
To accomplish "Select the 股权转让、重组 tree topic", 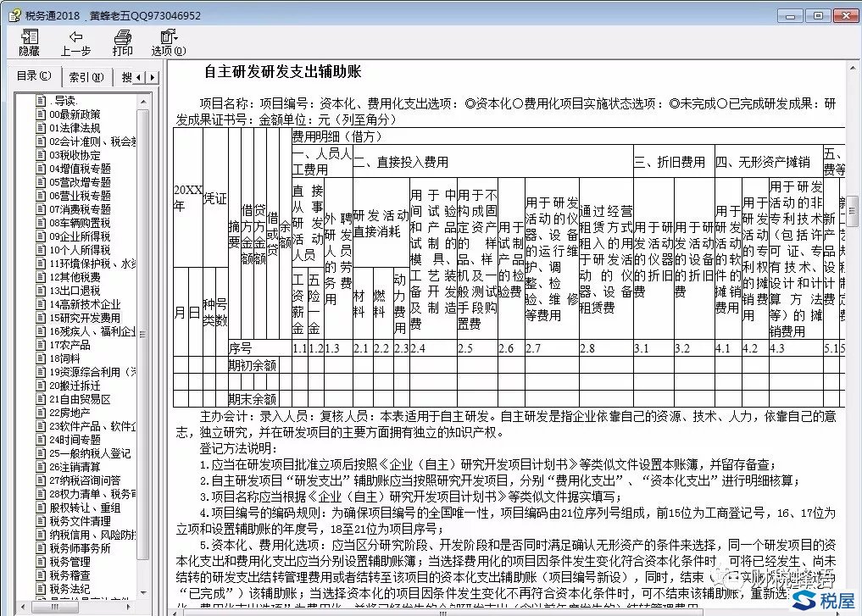I will [x=85, y=508].
